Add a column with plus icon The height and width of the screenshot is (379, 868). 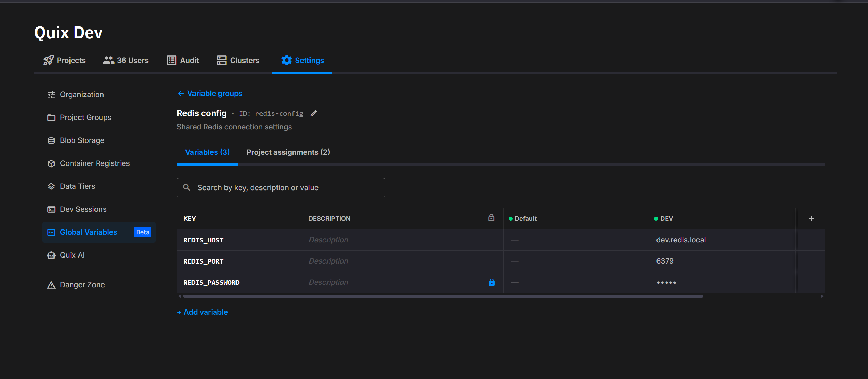click(x=812, y=219)
